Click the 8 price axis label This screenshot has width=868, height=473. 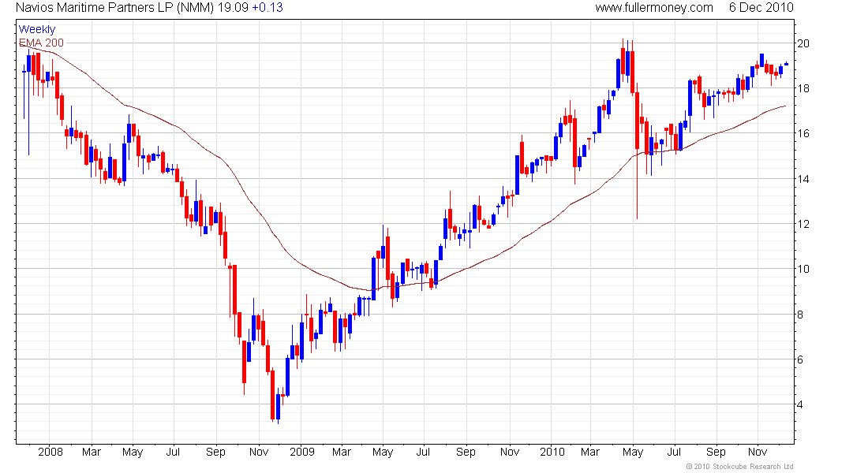(x=799, y=315)
